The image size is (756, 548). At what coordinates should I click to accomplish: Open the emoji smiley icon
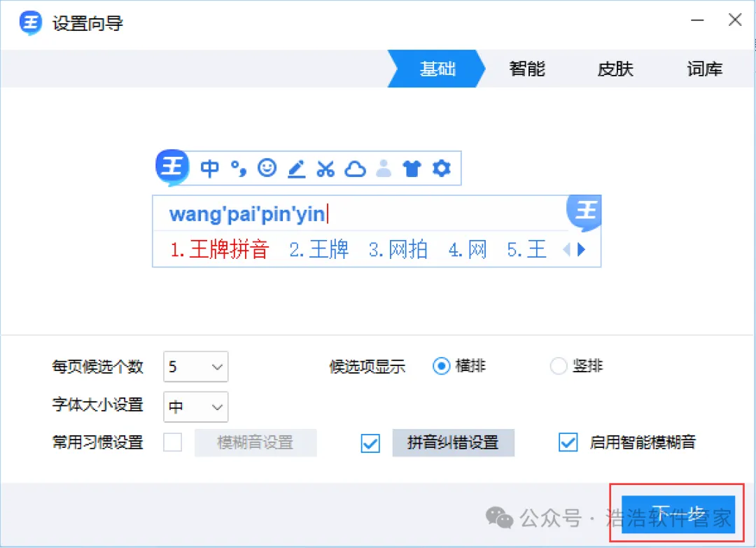(x=267, y=168)
